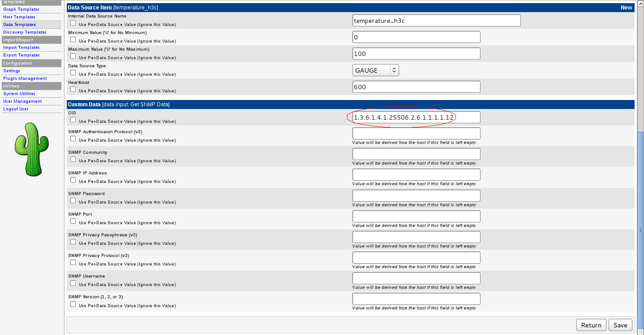Click the SNMP Port text field

pos(416,216)
